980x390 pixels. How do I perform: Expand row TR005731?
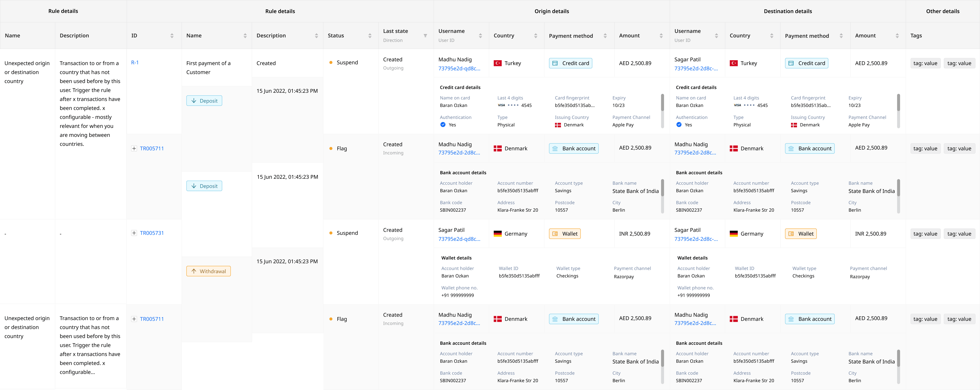click(134, 233)
